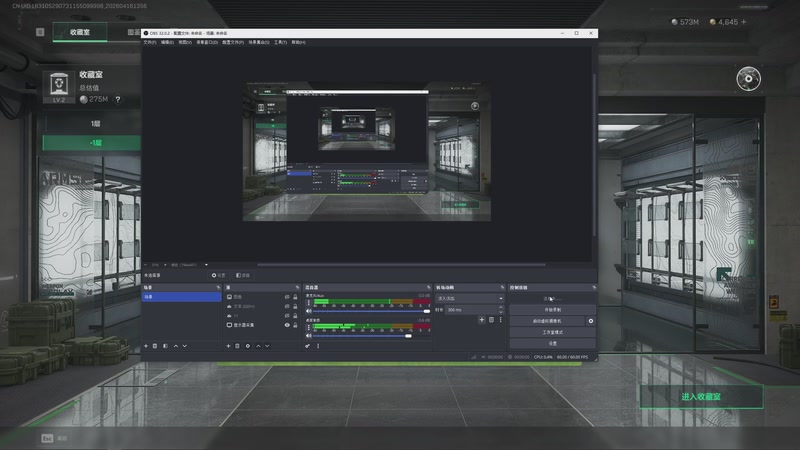Viewport: 800px width, 450px height.
Task: Delete the selected source with the sources panel trash icon
Action: click(237, 346)
